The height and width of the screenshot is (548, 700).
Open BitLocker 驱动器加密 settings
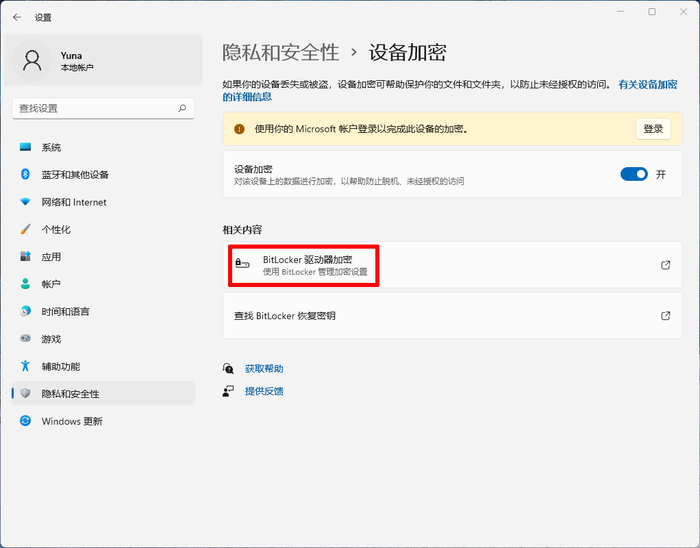point(452,265)
